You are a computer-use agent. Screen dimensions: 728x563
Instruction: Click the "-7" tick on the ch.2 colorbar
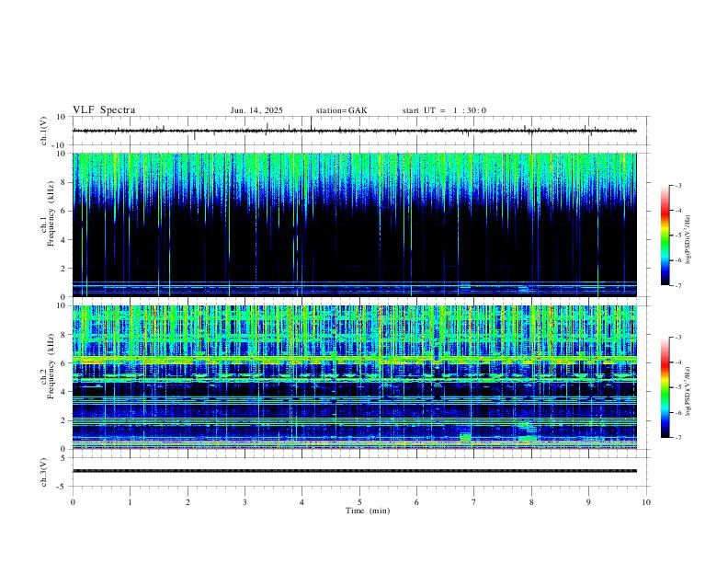(678, 438)
